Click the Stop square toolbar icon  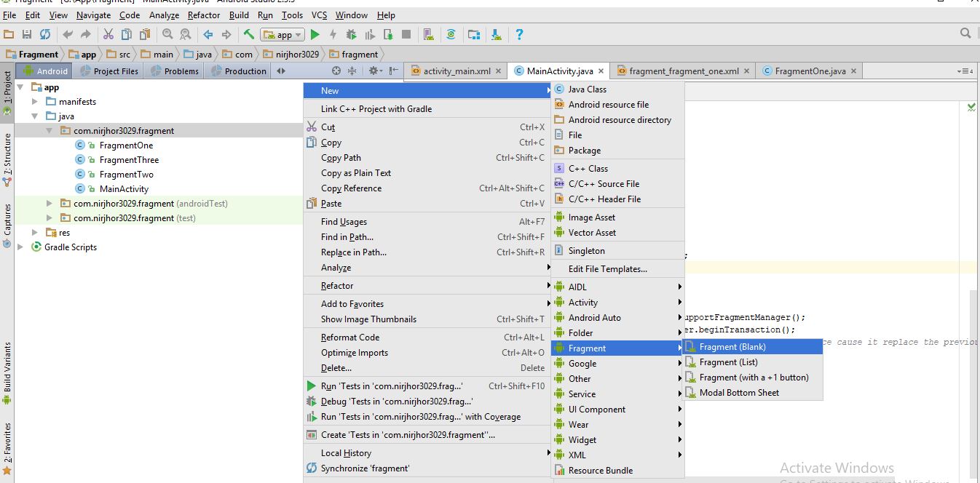coord(406,34)
